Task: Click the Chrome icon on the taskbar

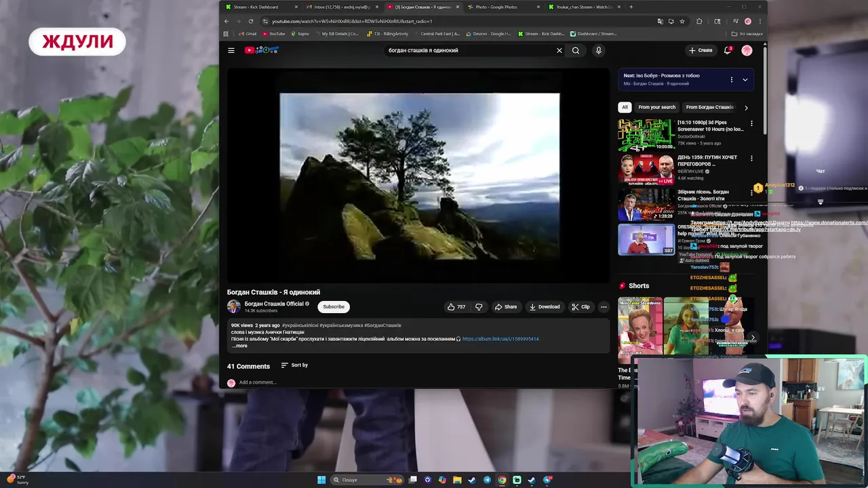Action: pyautogui.click(x=502, y=480)
